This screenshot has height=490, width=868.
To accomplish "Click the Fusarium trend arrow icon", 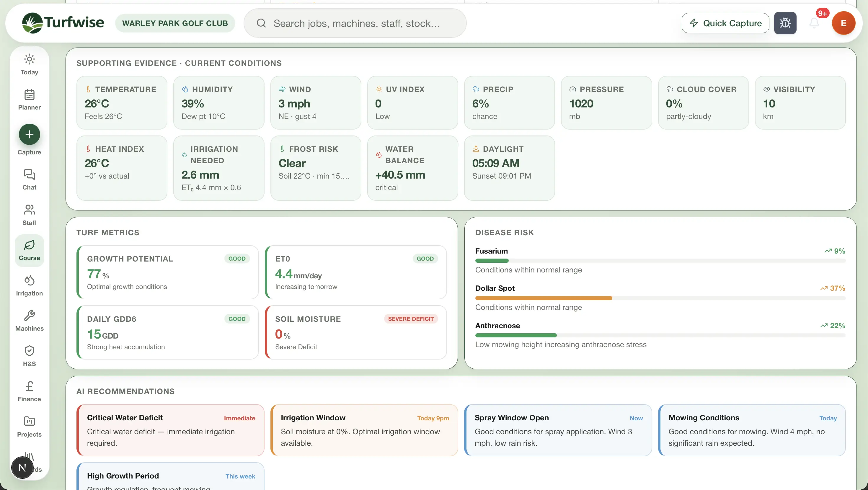I will 828,251.
